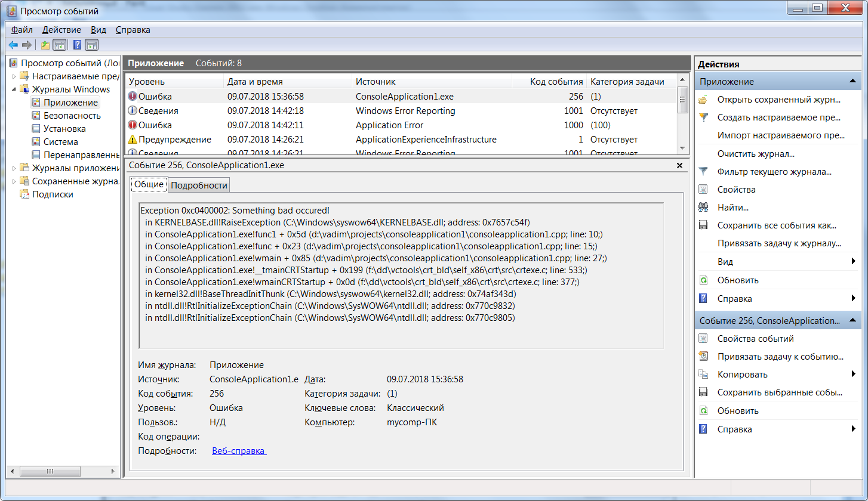Viewport: 868px width, 501px height.
Task: Click the Back arrow toolbar icon
Action: click(x=13, y=45)
